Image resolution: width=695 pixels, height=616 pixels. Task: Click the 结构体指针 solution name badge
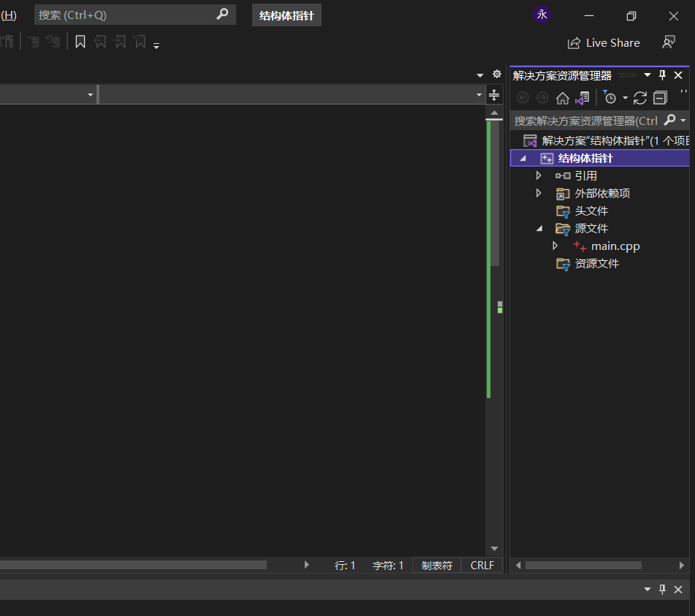286,15
